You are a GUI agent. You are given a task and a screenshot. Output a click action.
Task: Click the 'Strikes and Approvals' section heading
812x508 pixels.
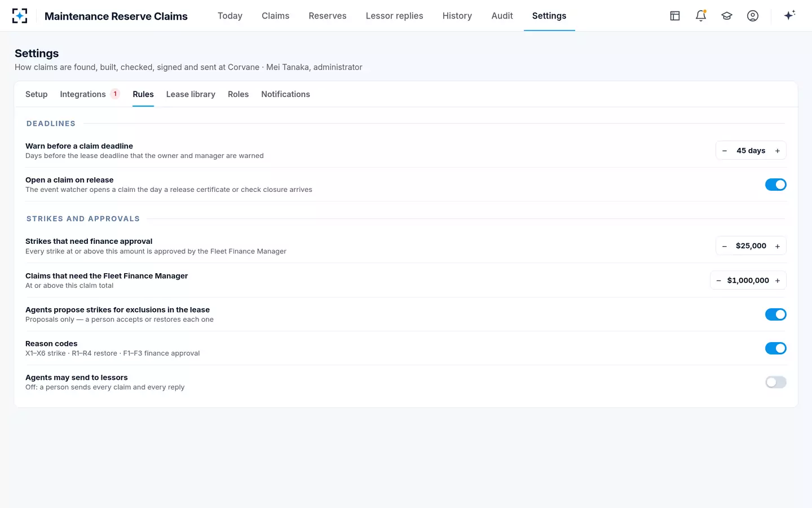(x=83, y=219)
